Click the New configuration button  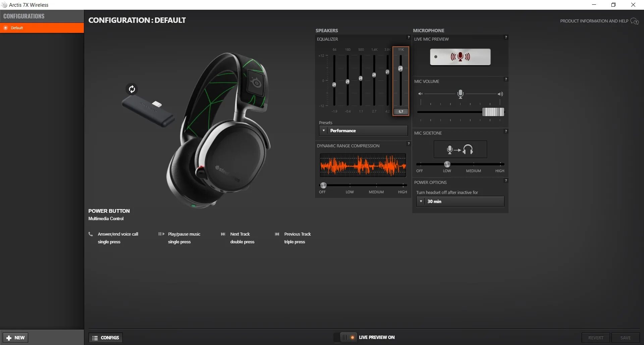[x=15, y=338]
